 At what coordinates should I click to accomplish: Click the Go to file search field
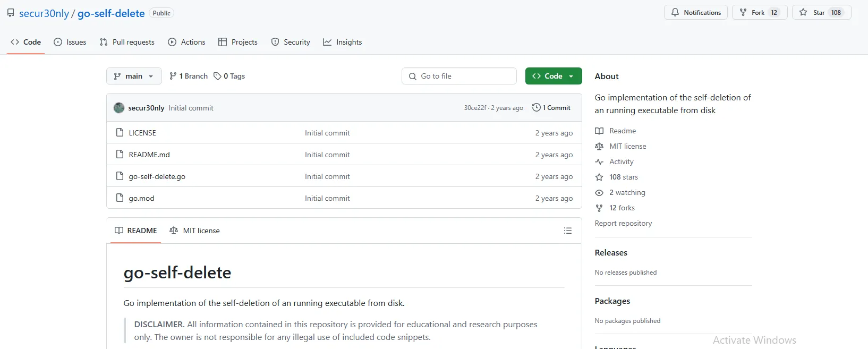(x=459, y=76)
